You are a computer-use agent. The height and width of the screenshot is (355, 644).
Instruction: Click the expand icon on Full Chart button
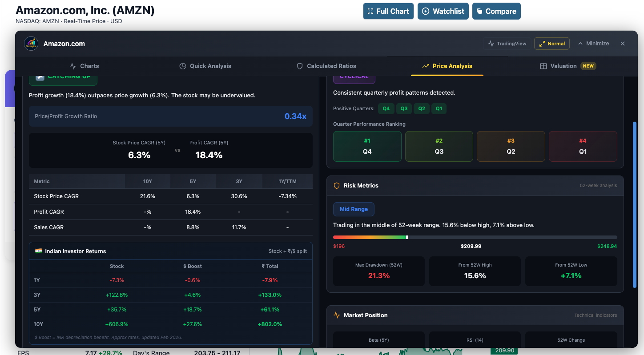coord(371,11)
